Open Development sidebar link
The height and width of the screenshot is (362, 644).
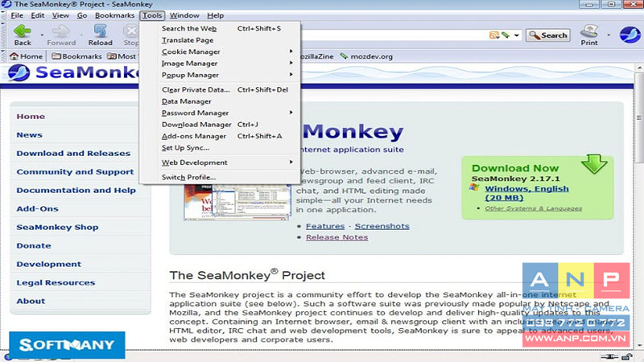[49, 264]
